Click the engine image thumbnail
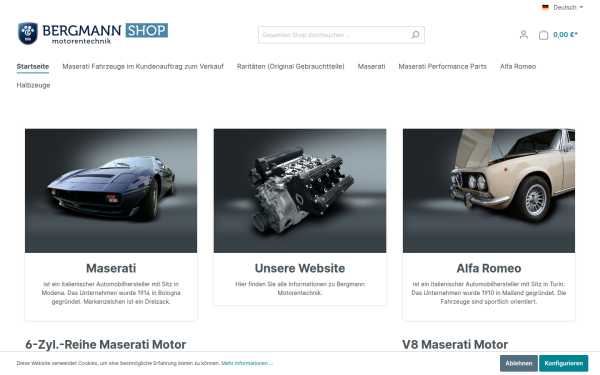The image size is (600, 375). (300, 191)
